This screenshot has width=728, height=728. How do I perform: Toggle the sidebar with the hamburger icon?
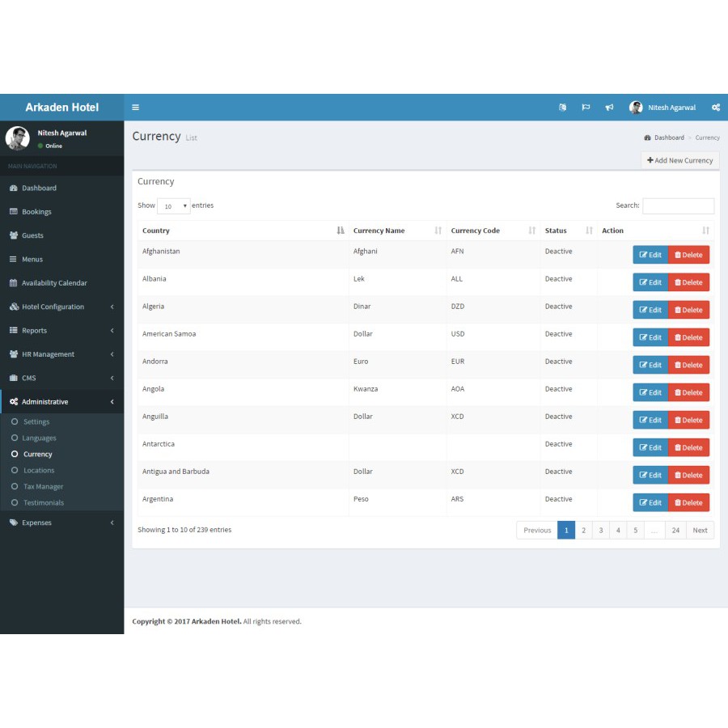136,108
